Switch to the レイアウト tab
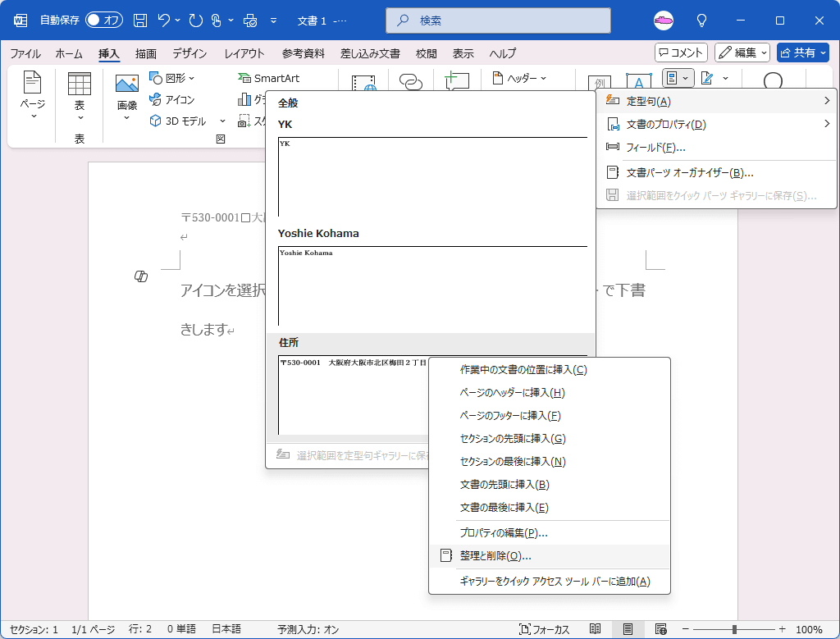This screenshot has width=840, height=639. [244, 53]
